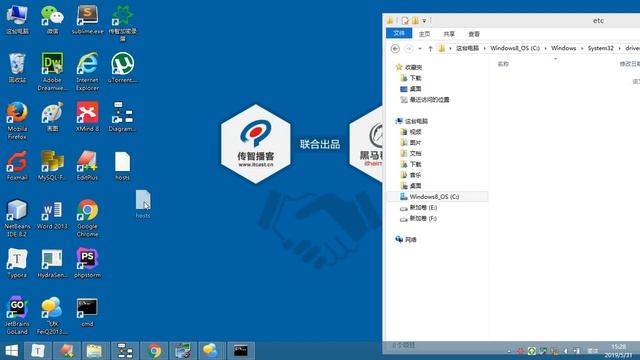Open the Diagram taskbar button
Image resolution: width=640 pixels, height=360 pixels.
click(x=125, y=351)
